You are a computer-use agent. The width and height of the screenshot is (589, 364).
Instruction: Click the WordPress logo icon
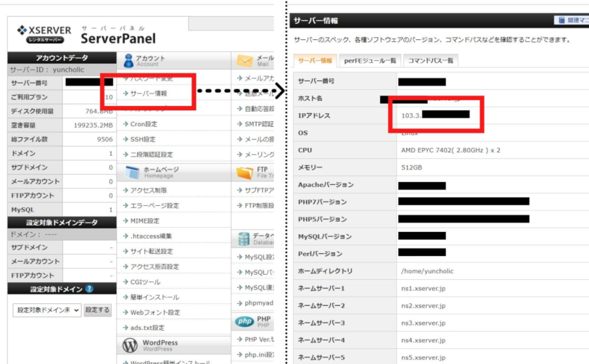pyautogui.click(x=130, y=345)
